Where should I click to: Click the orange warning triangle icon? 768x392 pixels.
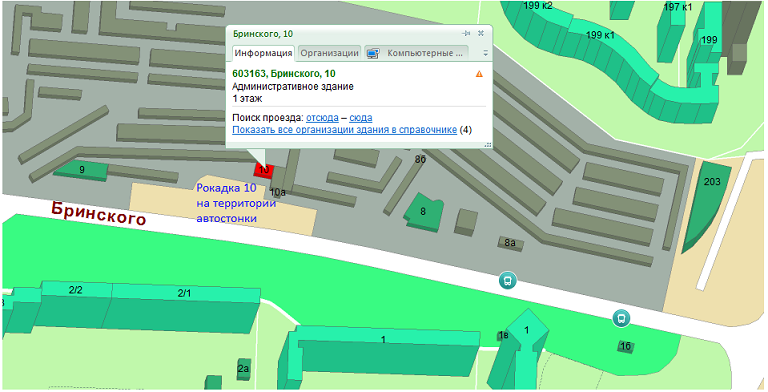pos(479,74)
